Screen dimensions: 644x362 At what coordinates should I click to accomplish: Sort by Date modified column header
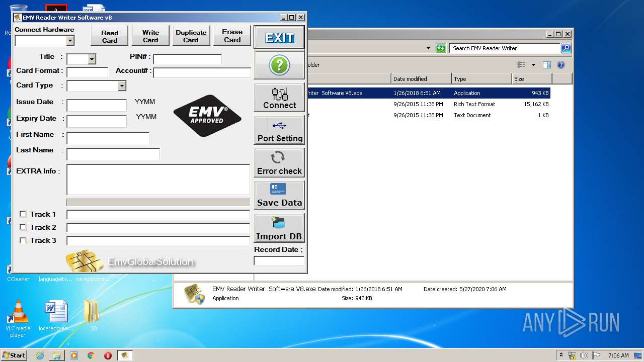click(421, 79)
